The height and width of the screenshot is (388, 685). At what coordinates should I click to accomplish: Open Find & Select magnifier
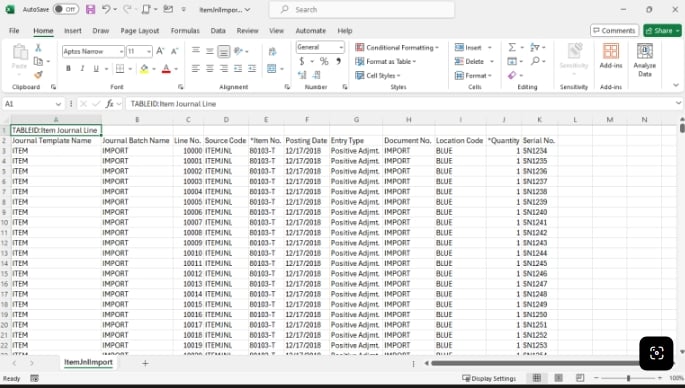[536, 61]
